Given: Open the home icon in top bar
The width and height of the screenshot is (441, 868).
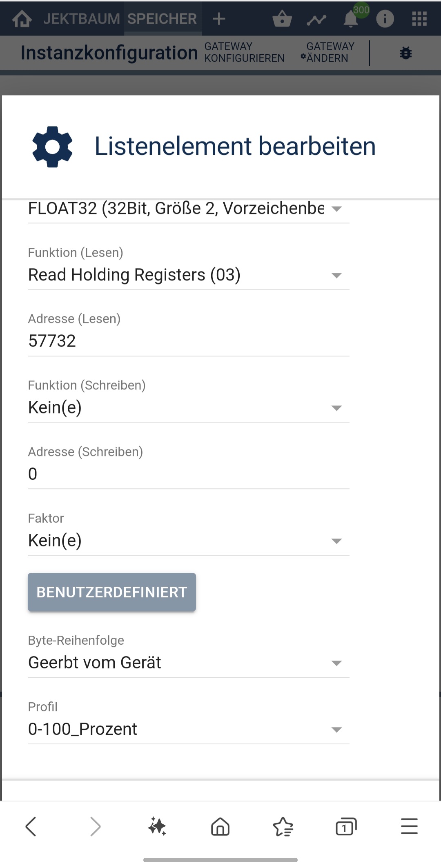Looking at the screenshot, I should coord(22,19).
